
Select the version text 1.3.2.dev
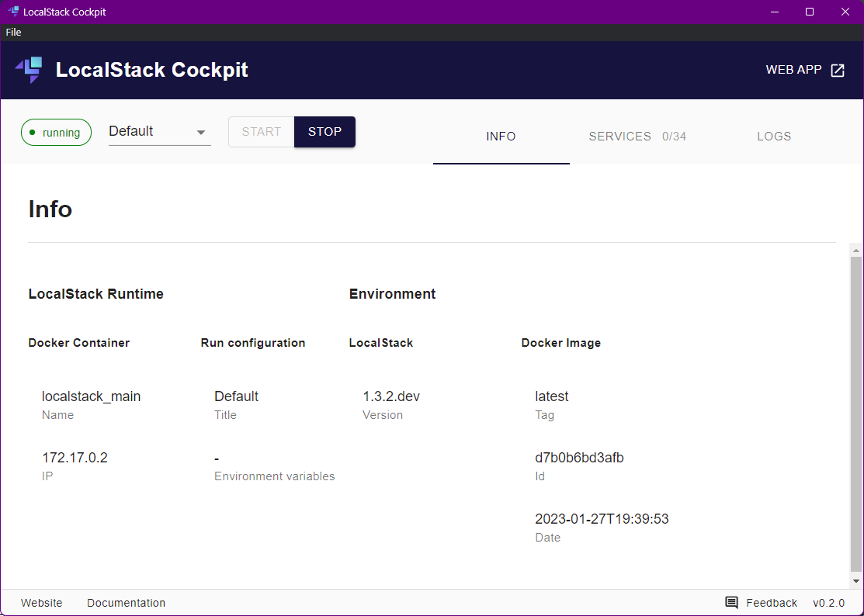391,396
